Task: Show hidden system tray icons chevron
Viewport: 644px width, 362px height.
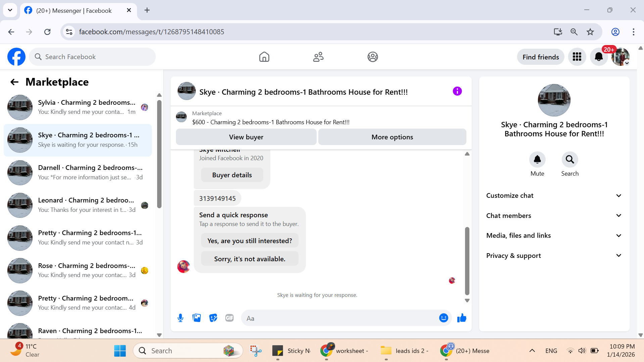Action: point(532,351)
